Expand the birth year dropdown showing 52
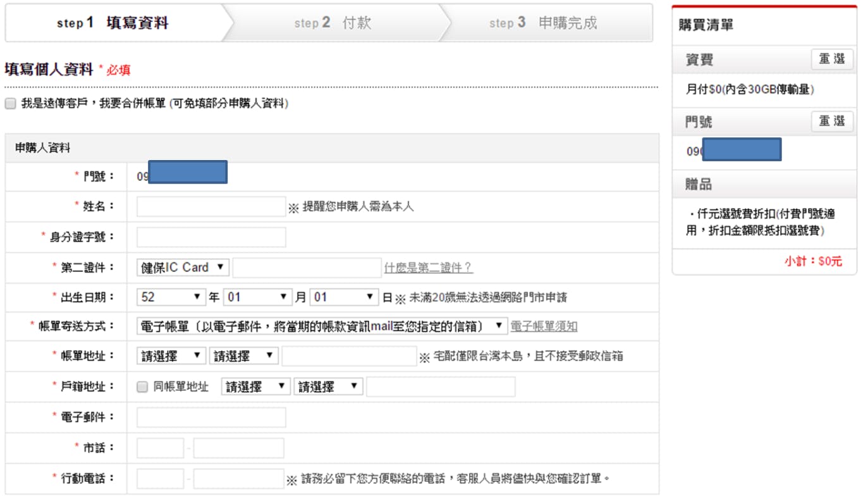 (171, 297)
